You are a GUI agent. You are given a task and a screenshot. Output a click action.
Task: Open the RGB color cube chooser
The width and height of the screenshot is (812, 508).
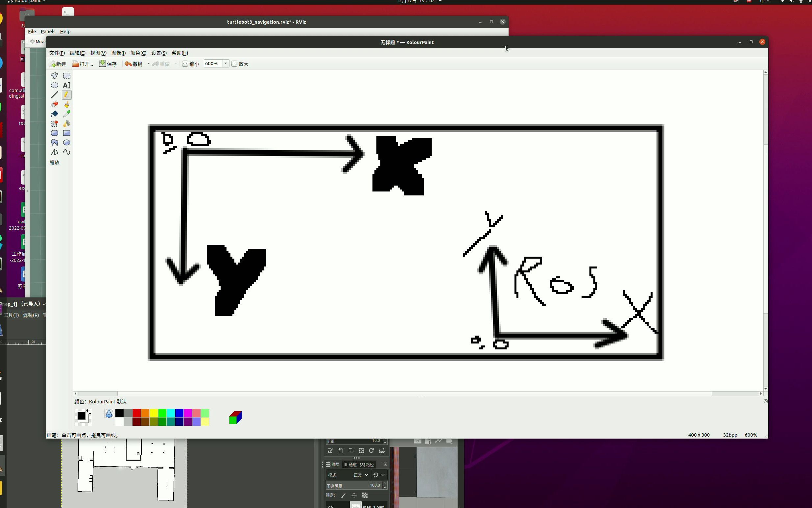(x=235, y=418)
